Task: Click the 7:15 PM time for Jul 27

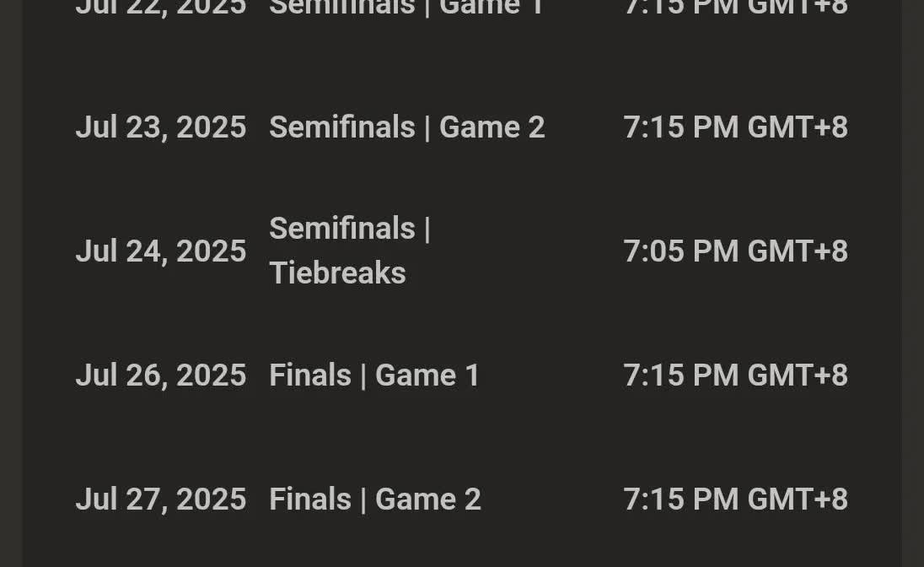Action: [x=735, y=499]
